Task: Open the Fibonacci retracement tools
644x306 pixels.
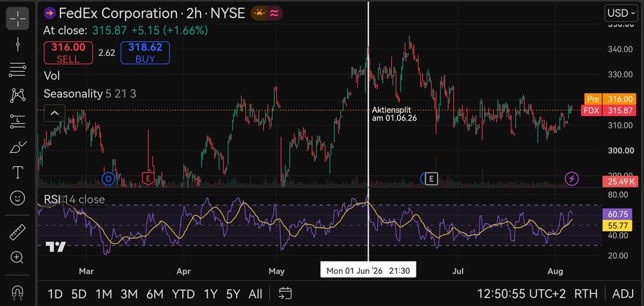Action: click(17, 70)
